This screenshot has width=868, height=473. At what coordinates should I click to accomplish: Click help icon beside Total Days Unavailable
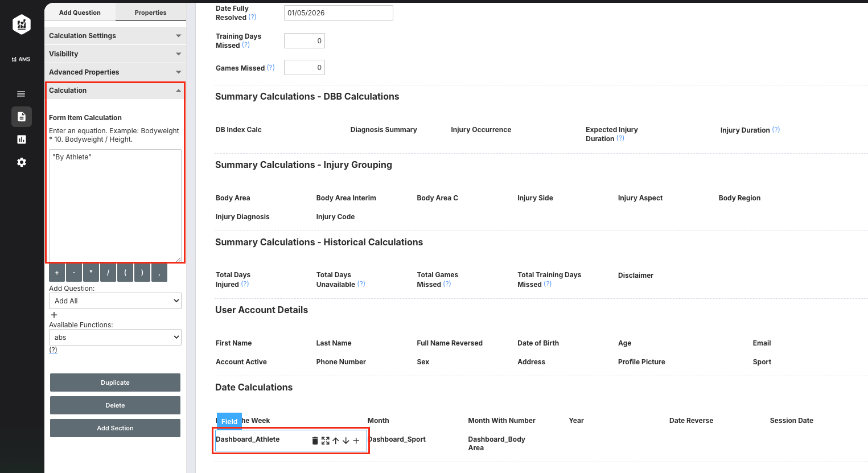361,284
